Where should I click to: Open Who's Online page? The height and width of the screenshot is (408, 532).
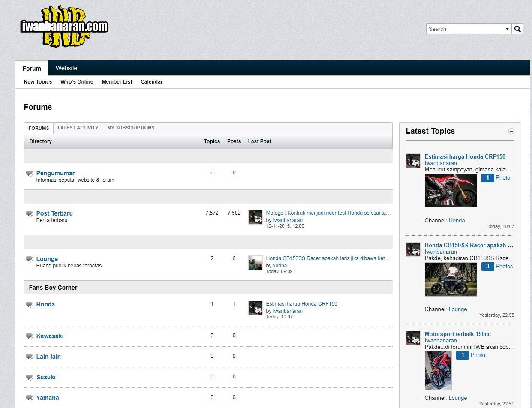point(77,82)
